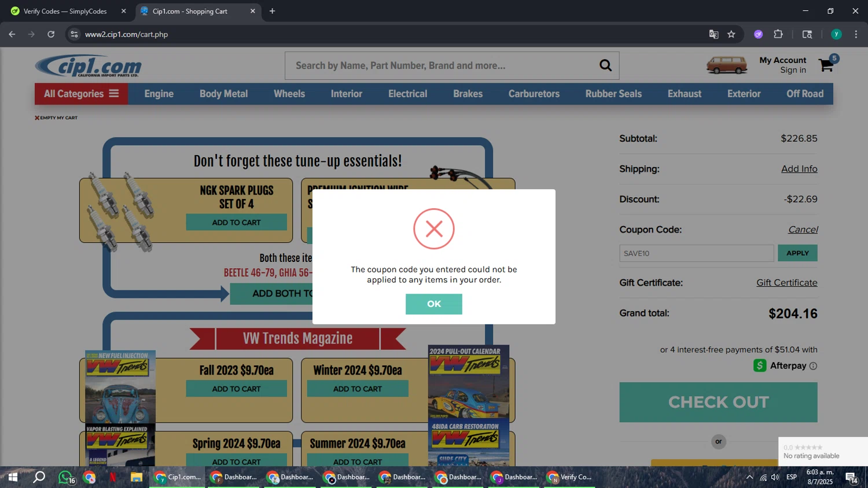Open a new browser tab

point(272,11)
